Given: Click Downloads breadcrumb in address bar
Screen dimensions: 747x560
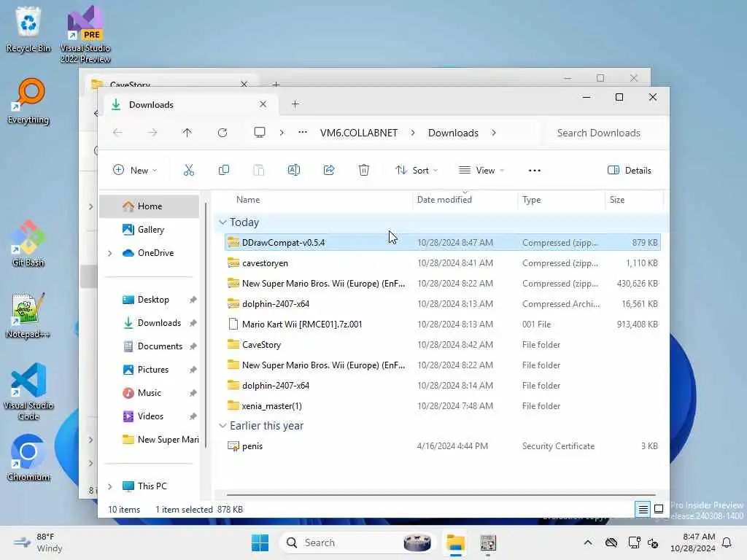Looking at the screenshot, I should pos(453,133).
